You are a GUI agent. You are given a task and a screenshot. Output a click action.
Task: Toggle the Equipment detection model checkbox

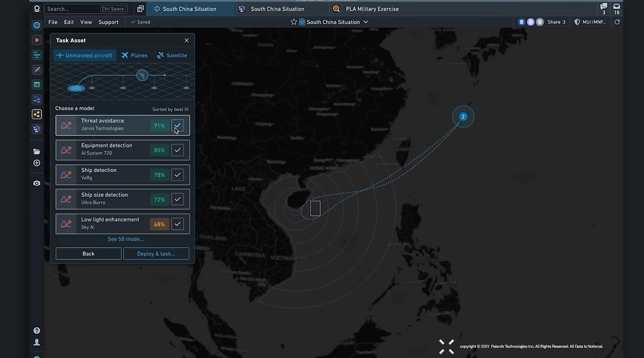pyautogui.click(x=178, y=150)
